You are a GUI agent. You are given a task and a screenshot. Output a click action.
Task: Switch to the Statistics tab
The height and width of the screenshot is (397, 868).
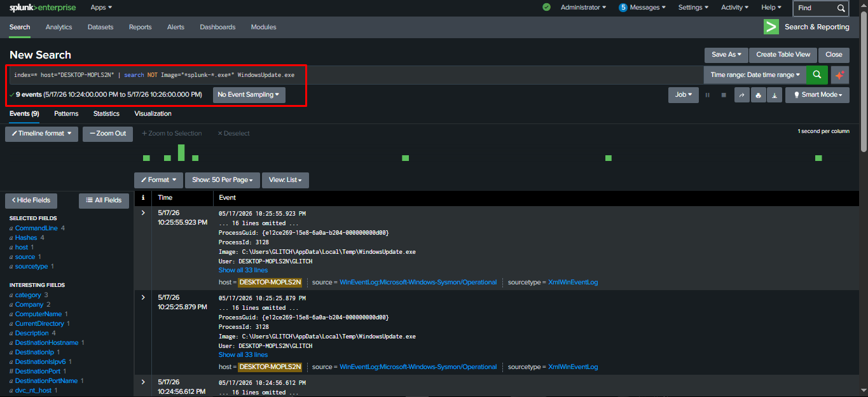pos(106,113)
